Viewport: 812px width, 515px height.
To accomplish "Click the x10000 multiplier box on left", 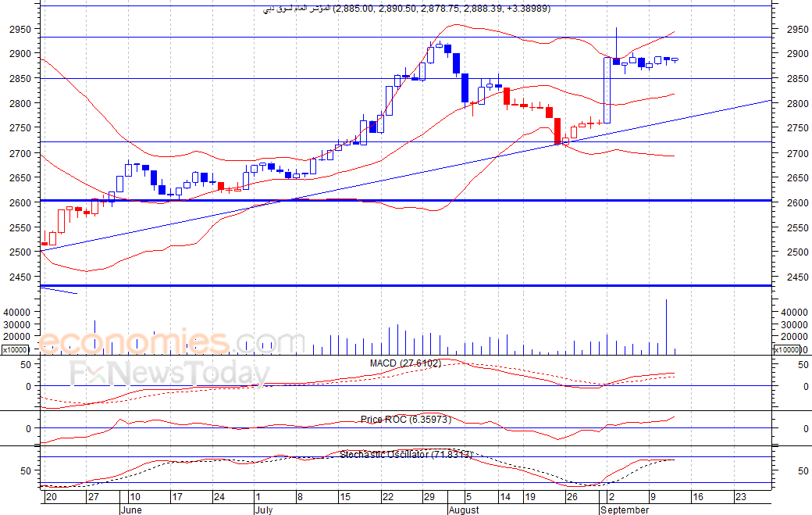I will pos(15,350).
